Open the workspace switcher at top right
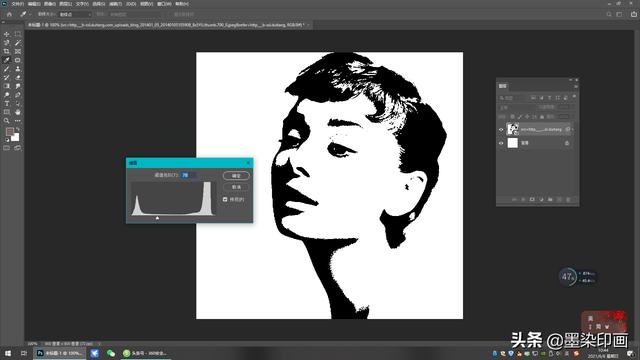This screenshot has height=360, width=640. point(619,14)
